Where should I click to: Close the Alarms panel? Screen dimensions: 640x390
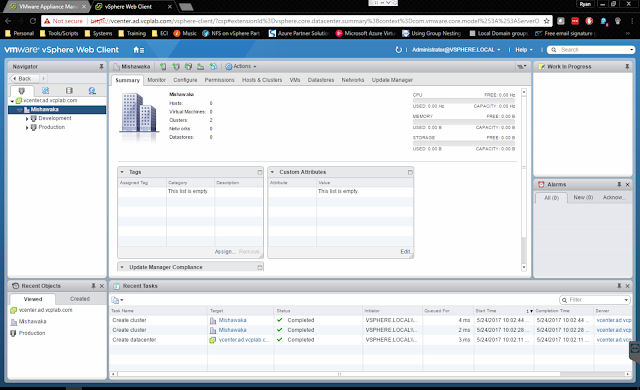point(627,184)
